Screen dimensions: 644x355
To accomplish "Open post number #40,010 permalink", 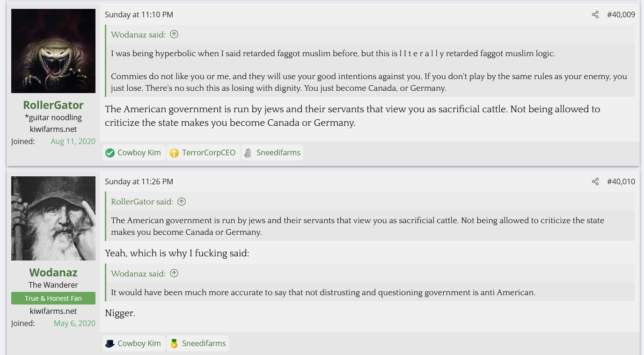I will tap(621, 181).
